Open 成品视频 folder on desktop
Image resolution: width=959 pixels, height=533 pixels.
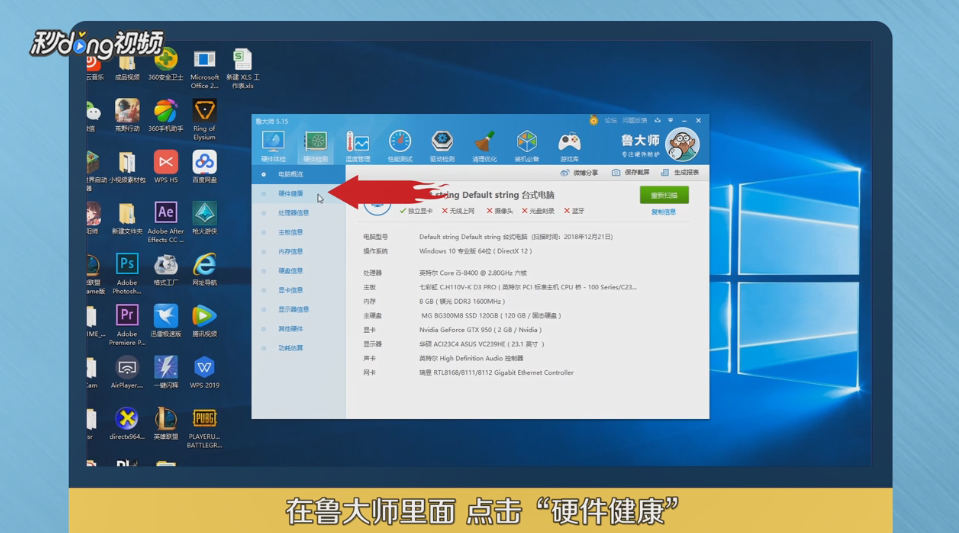pos(127,65)
